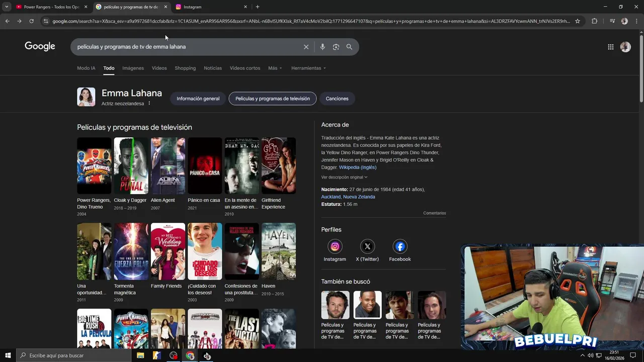This screenshot has width=644, height=362.
Task: Close the Power Rangers YouTube tab
Action: tap(86, 7)
